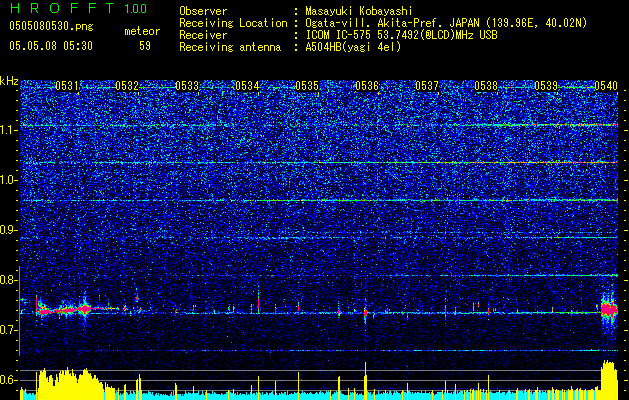This screenshot has width=629, height=400.
Task: Click the 0535 time marker
Action: pos(307,86)
